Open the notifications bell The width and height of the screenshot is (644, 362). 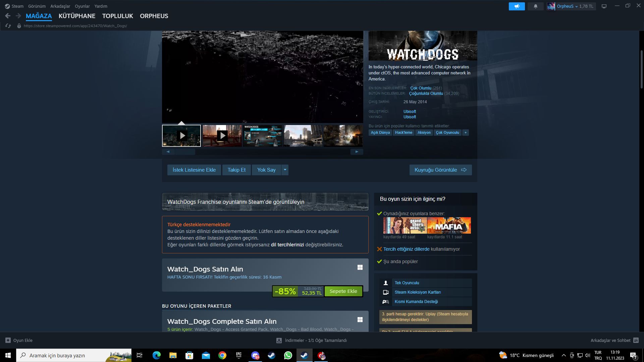(x=535, y=6)
